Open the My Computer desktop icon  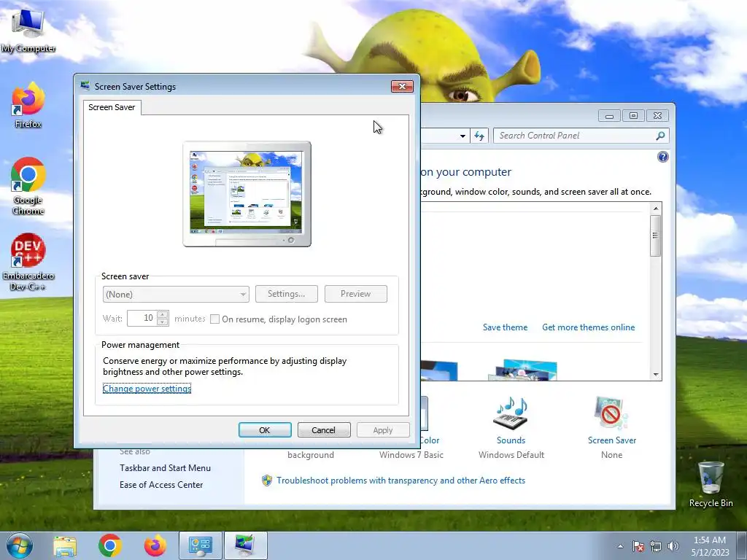[28, 31]
